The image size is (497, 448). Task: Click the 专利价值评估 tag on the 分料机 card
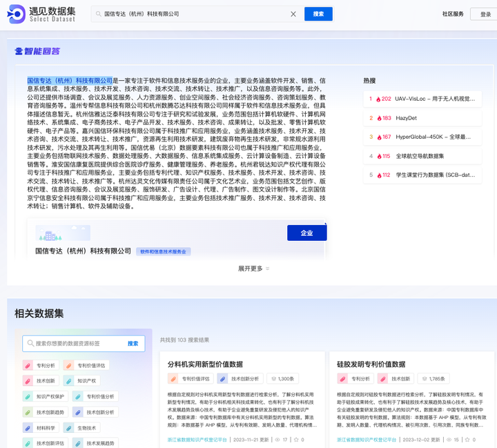(x=191, y=378)
